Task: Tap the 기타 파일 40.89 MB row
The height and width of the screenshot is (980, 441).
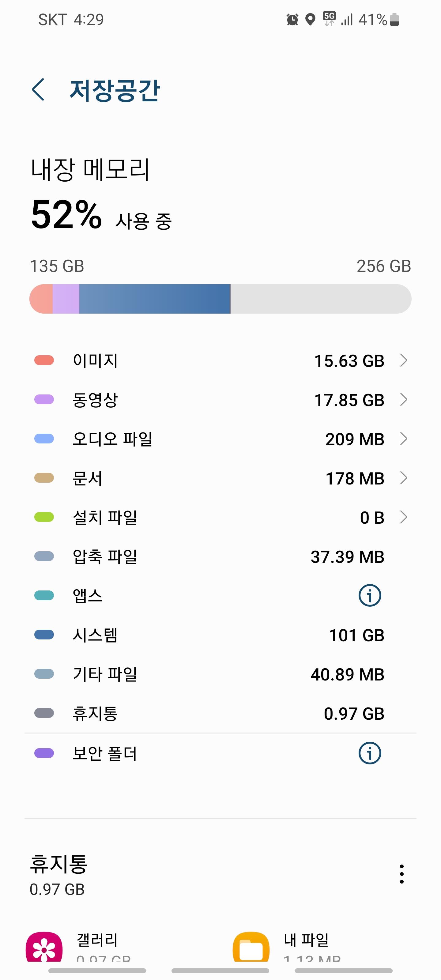Action: pos(220,674)
